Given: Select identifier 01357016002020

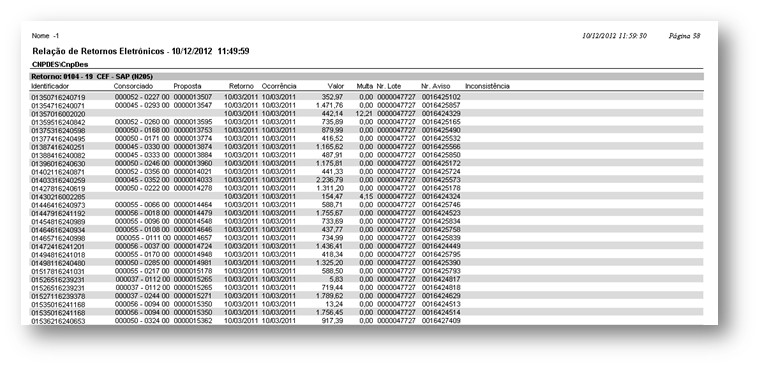Looking at the screenshot, I should (x=58, y=113).
